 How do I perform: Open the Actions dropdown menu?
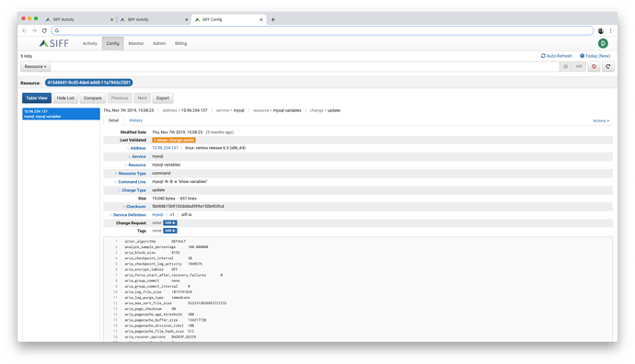[x=601, y=121]
